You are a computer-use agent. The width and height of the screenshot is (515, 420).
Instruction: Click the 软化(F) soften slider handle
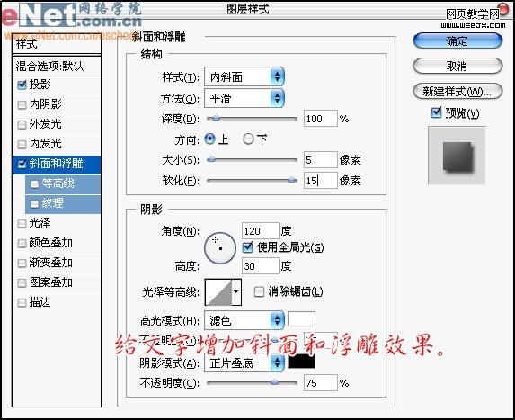291,180
